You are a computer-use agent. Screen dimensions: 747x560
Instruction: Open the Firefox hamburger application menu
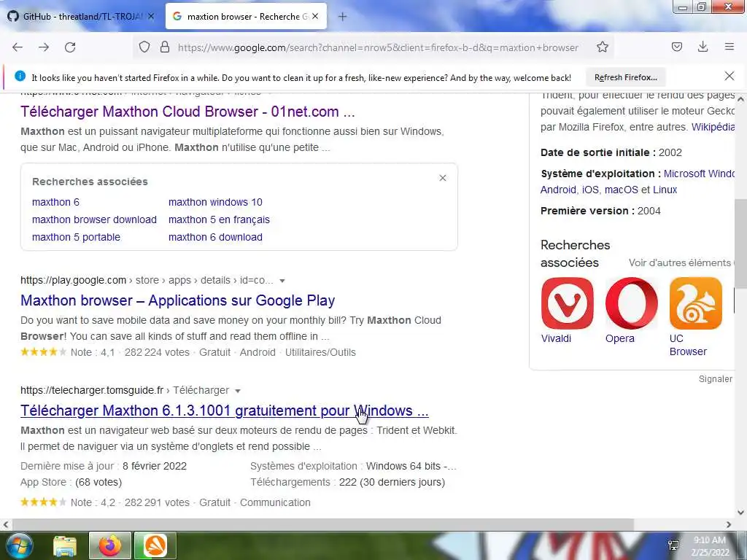coord(729,47)
